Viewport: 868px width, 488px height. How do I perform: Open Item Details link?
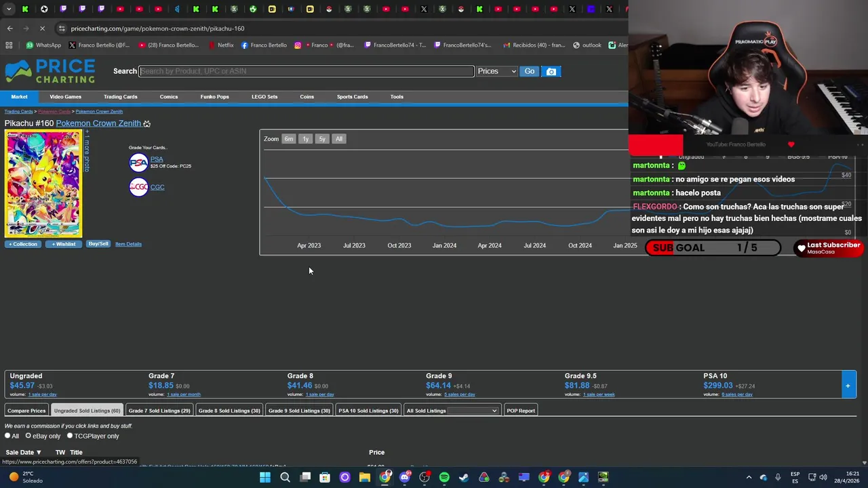click(x=128, y=244)
